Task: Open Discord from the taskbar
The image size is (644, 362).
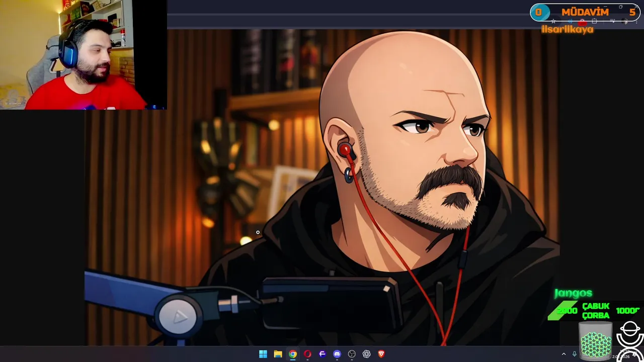Action: [x=337, y=354]
